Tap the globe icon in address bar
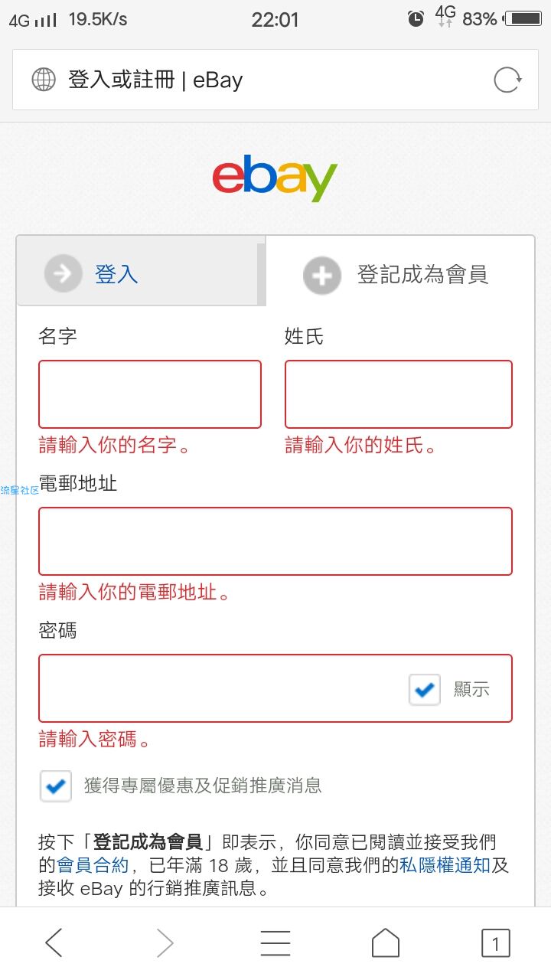The width and height of the screenshot is (551, 980). (44, 80)
